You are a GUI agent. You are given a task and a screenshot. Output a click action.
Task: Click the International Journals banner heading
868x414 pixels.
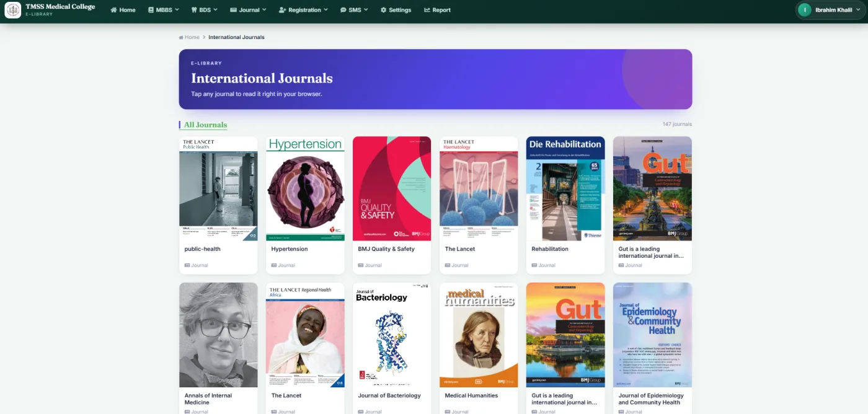(262, 79)
